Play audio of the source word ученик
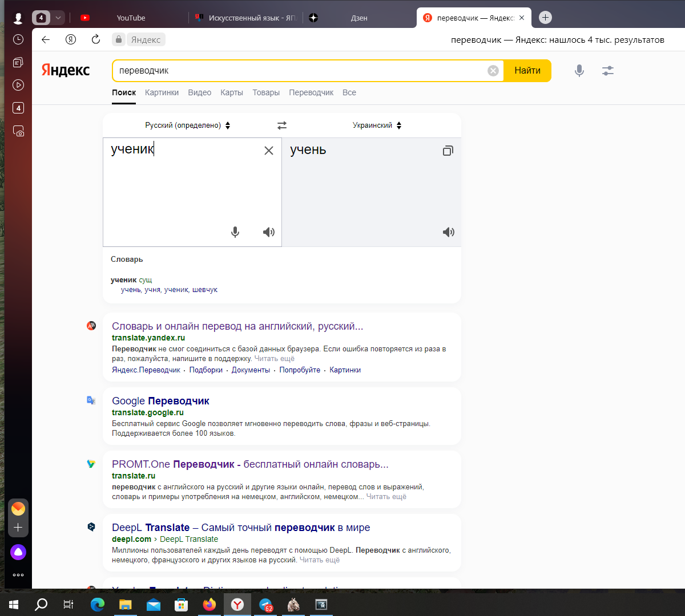 [268, 232]
